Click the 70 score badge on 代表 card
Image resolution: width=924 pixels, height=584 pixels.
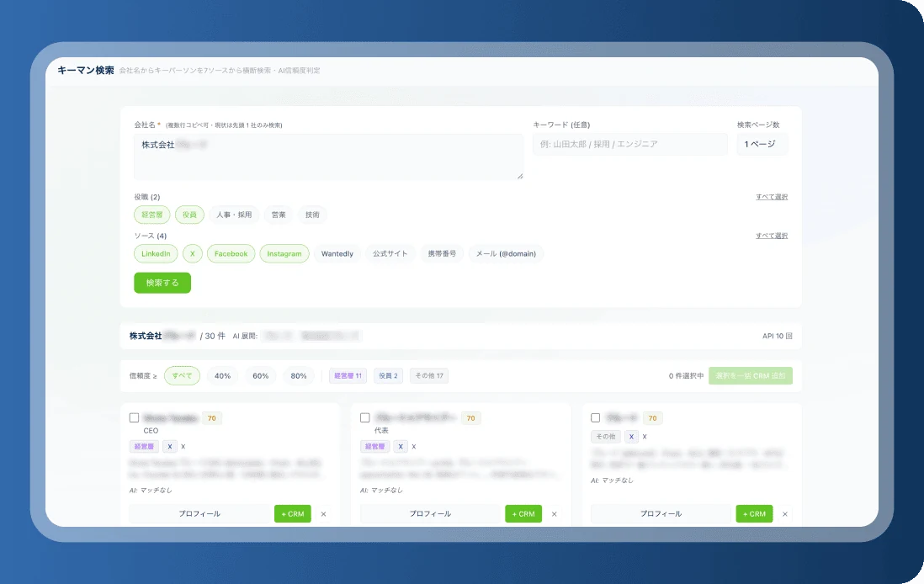click(471, 418)
